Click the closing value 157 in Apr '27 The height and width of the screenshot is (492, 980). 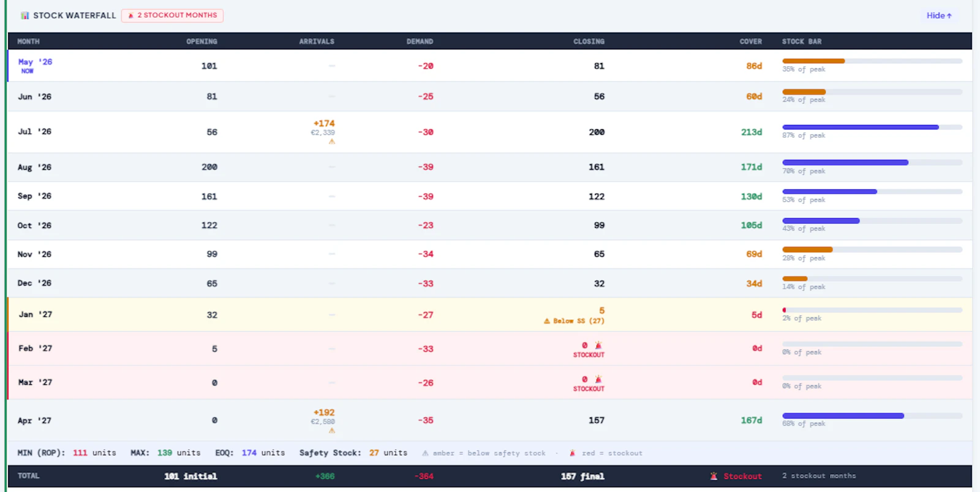coord(597,420)
